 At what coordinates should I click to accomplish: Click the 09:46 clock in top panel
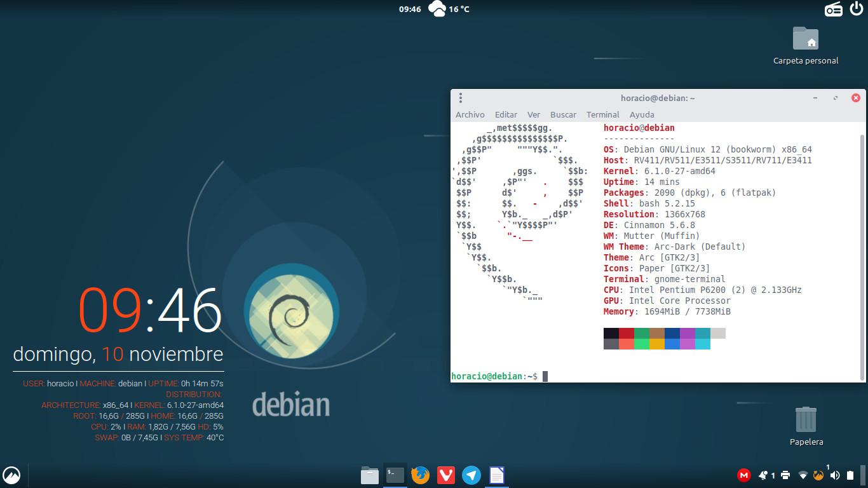pyautogui.click(x=410, y=9)
